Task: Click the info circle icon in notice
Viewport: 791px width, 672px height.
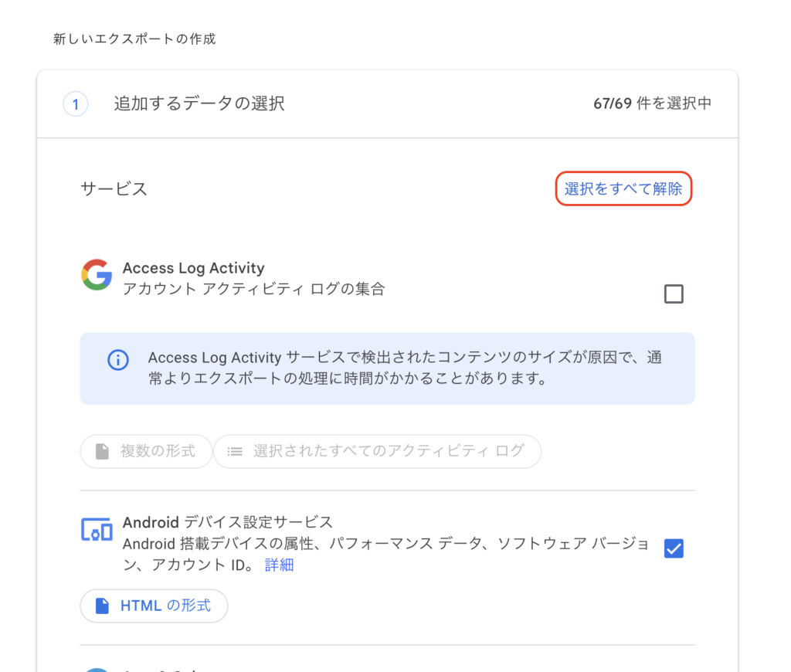Action: (118, 360)
